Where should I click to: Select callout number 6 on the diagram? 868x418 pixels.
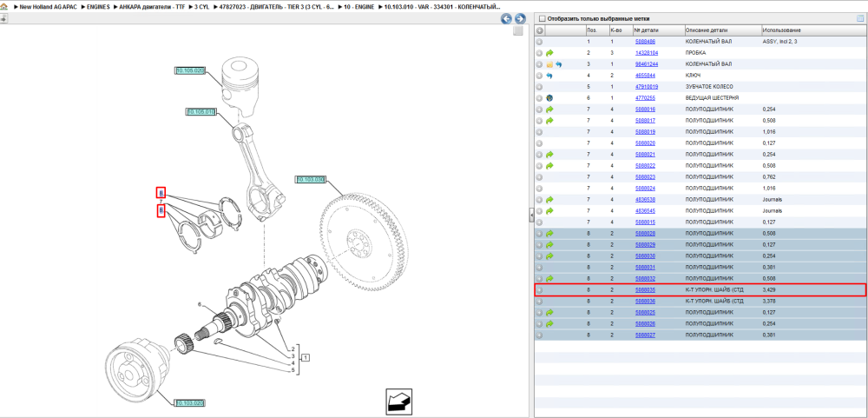(200, 304)
